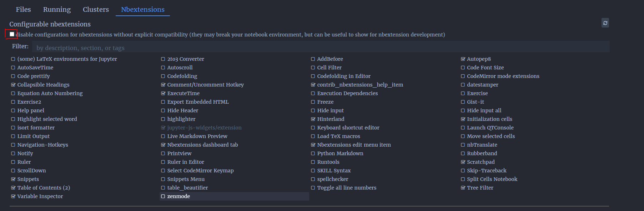Enable the Ruler extension
644x211 pixels.
(13, 162)
